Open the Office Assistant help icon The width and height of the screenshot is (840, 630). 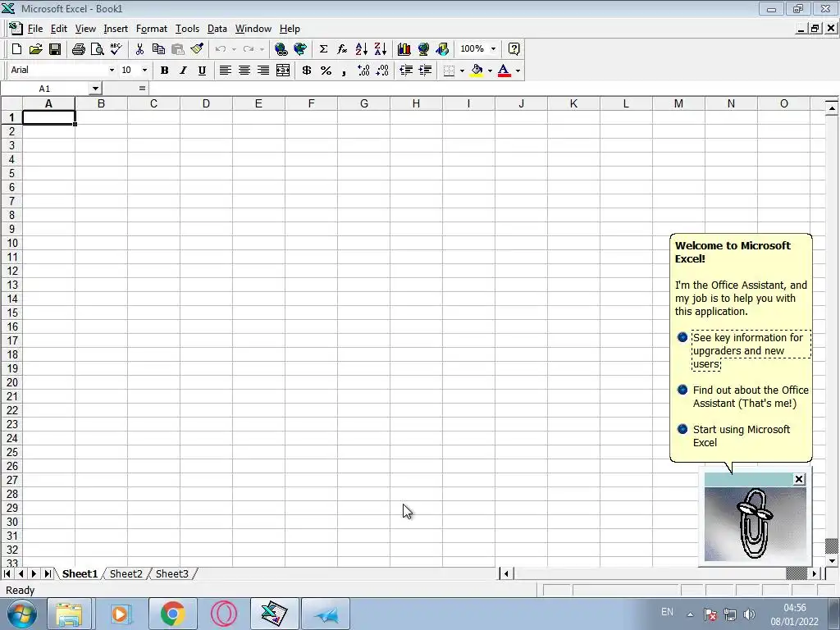pyautogui.click(x=514, y=49)
